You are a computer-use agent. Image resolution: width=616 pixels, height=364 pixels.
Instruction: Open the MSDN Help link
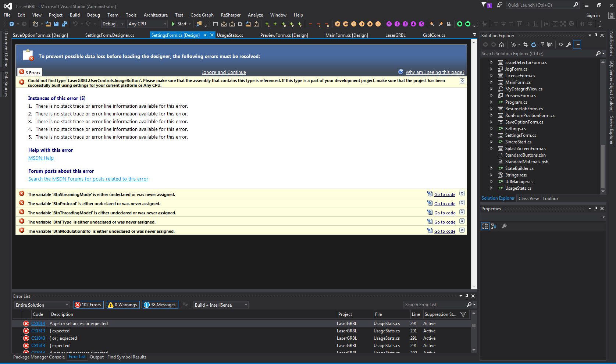[41, 158]
